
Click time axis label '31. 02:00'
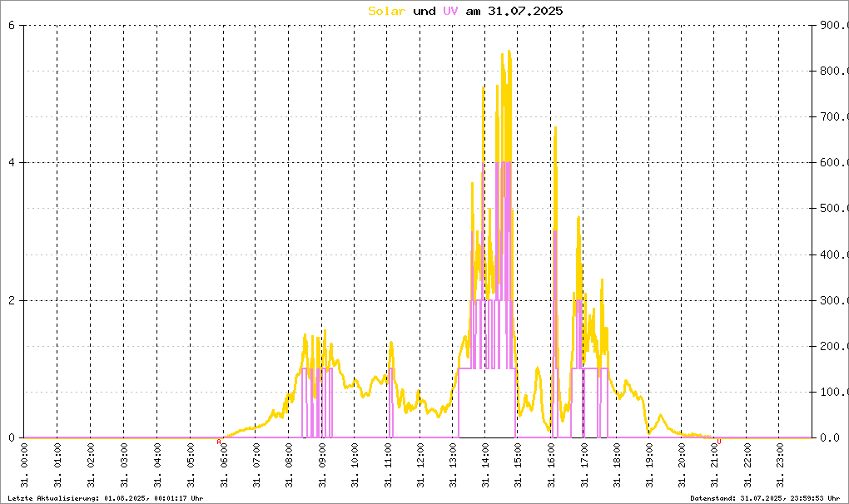pos(91,466)
